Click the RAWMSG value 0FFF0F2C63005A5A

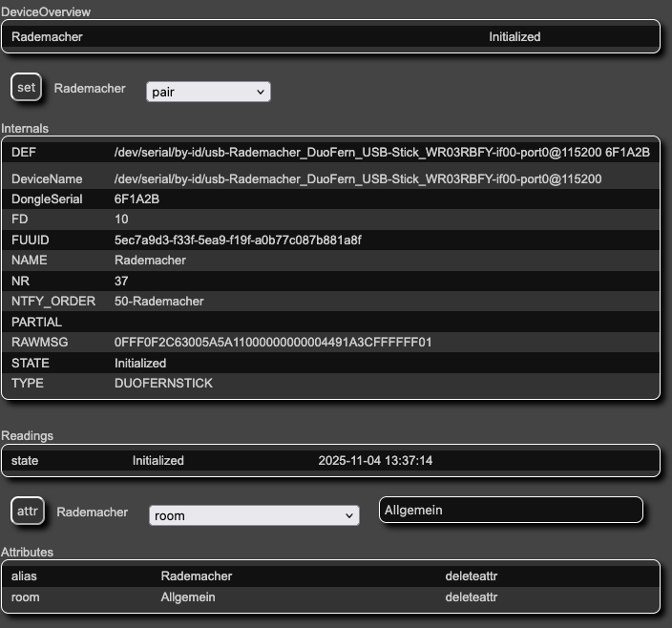pyautogui.click(x=273, y=343)
